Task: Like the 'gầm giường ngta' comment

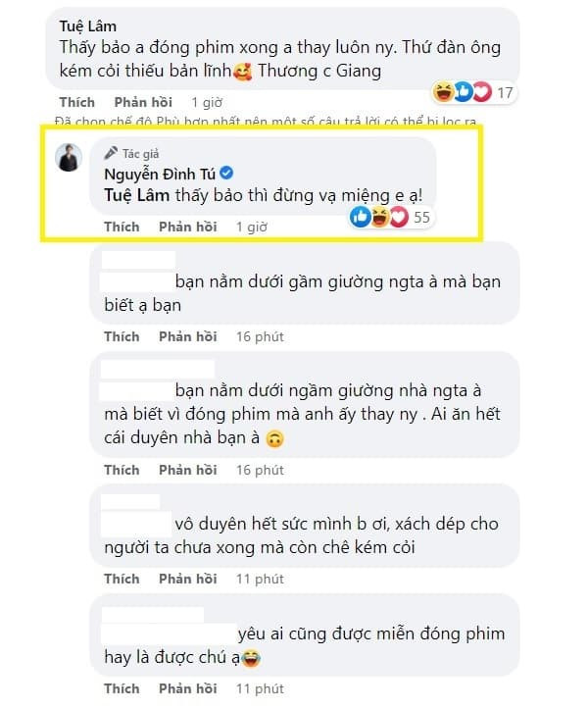Action: [x=122, y=336]
